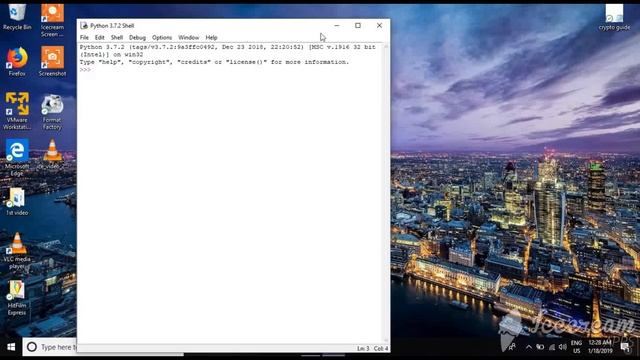
Task: Launch Firefox from the desktop
Action: point(17,61)
